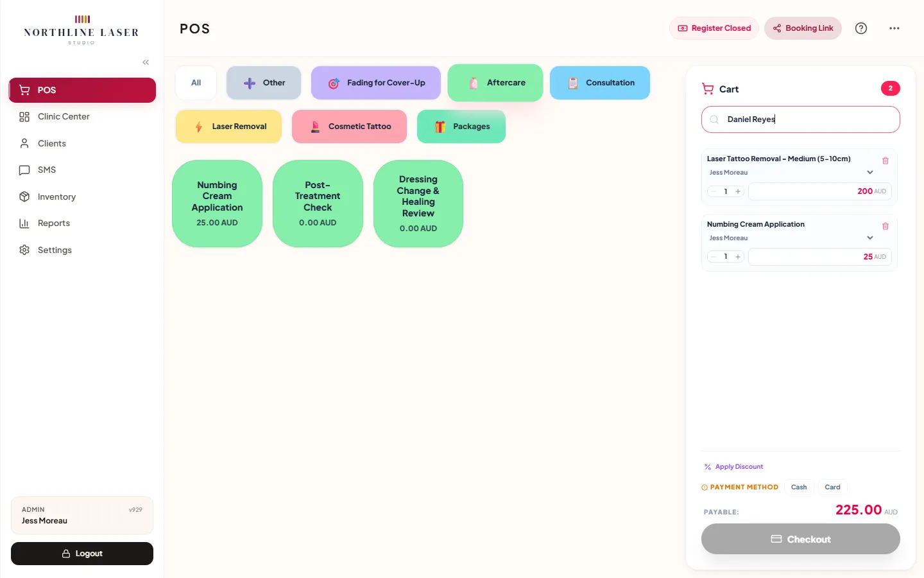Collapse the sidebar with double-chevron icon
Image resolution: width=924 pixels, height=578 pixels.
[x=146, y=62]
